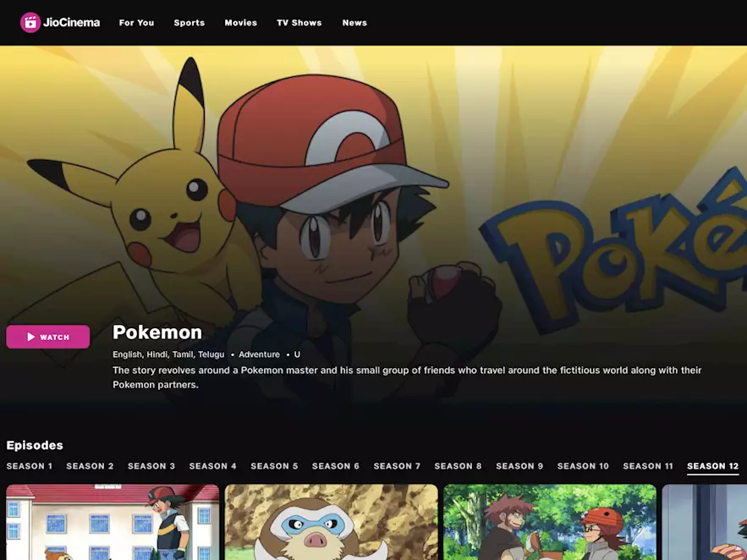The width and height of the screenshot is (747, 560).
Task: Open the first episode thumbnail
Action: 111,522
